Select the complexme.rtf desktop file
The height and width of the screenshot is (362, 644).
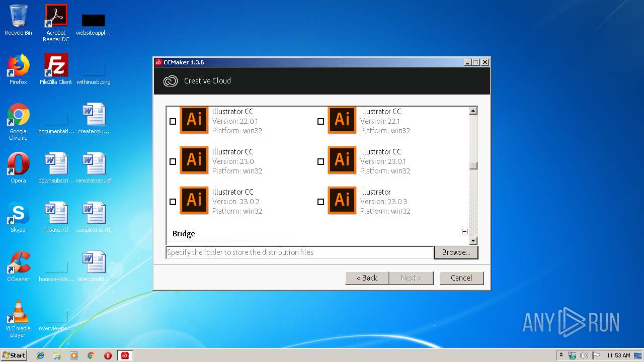(x=94, y=217)
